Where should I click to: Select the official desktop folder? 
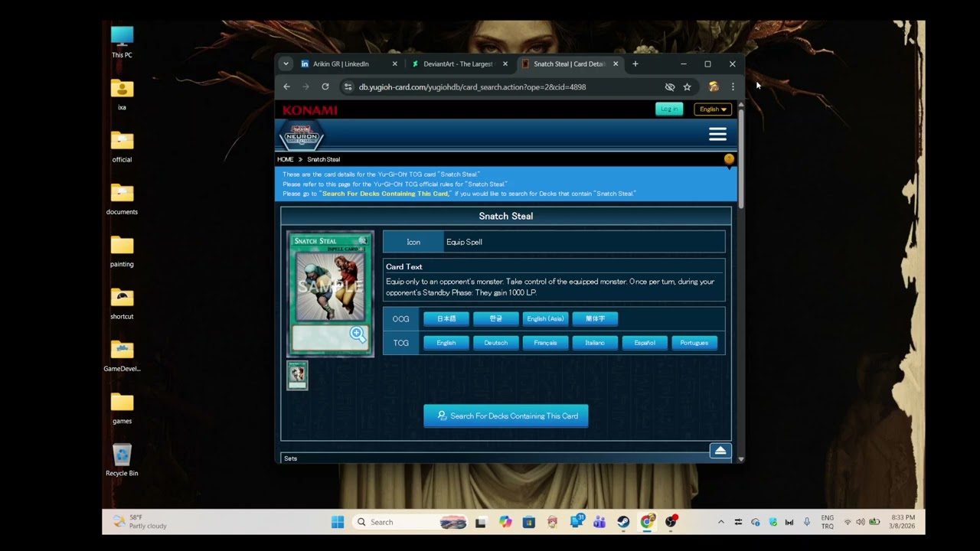click(x=122, y=147)
